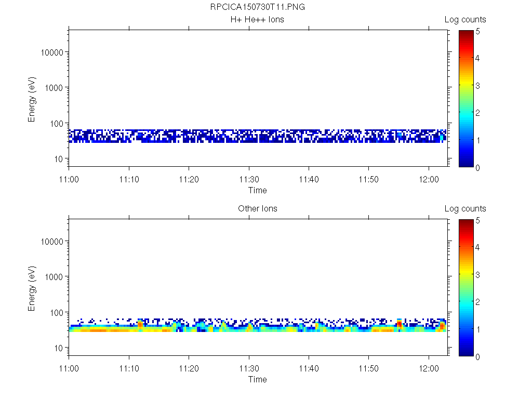Click the bottom plot's color scale bar
Viewport: 532px width, 399px height.
click(466, 288)
